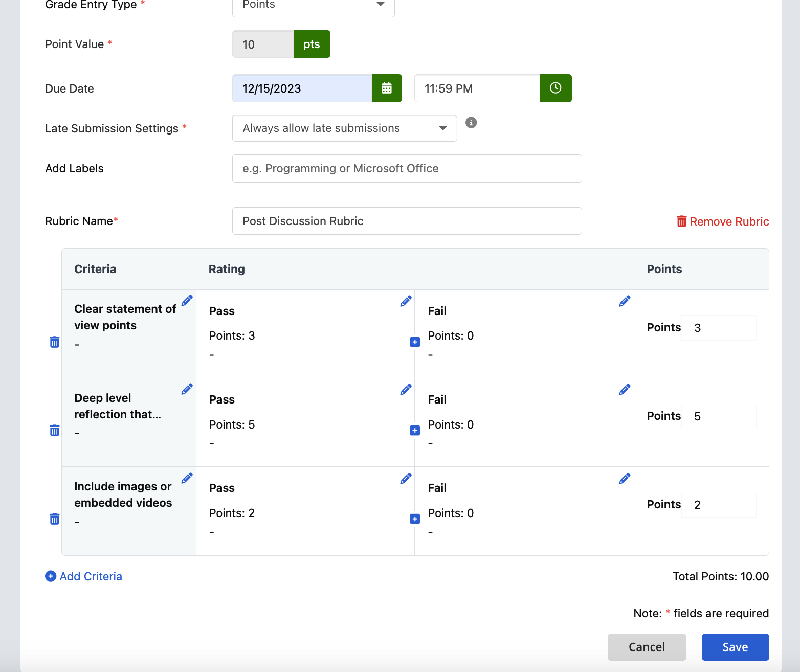Edit Pass rating for Include images row
The height and width of the screenshot is (672, 800).
point(406,479)
